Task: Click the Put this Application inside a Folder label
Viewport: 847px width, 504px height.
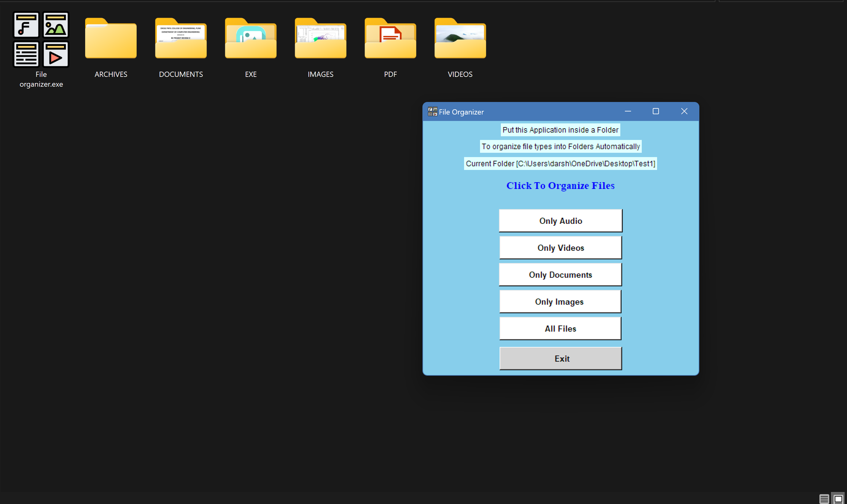Action: pyautogui.click(x=560, y=130)
